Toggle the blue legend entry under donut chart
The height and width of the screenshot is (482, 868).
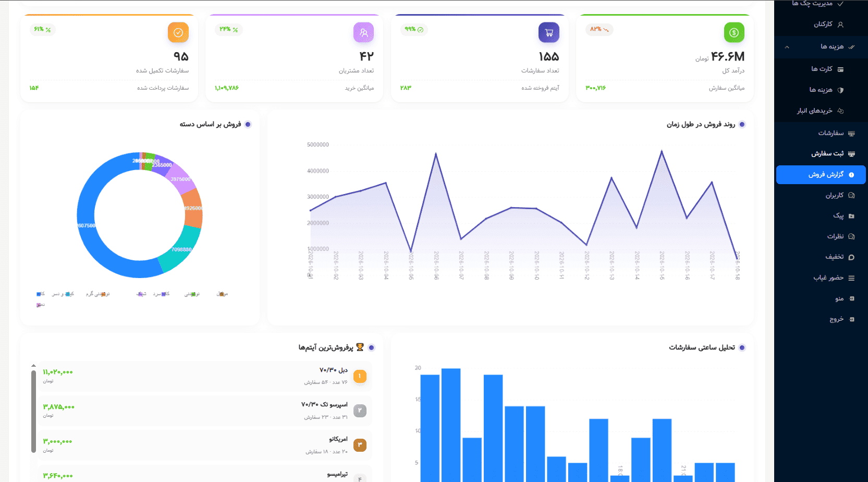[40, 294]
